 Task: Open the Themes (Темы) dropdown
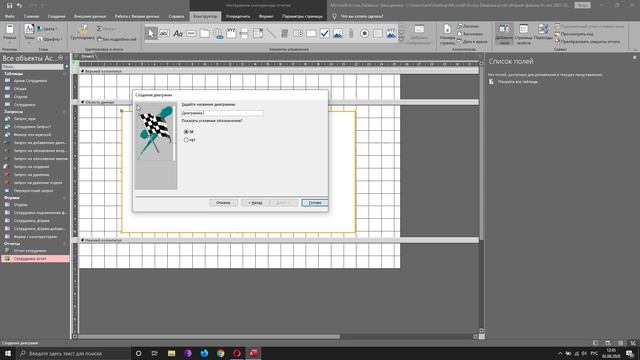29,33
